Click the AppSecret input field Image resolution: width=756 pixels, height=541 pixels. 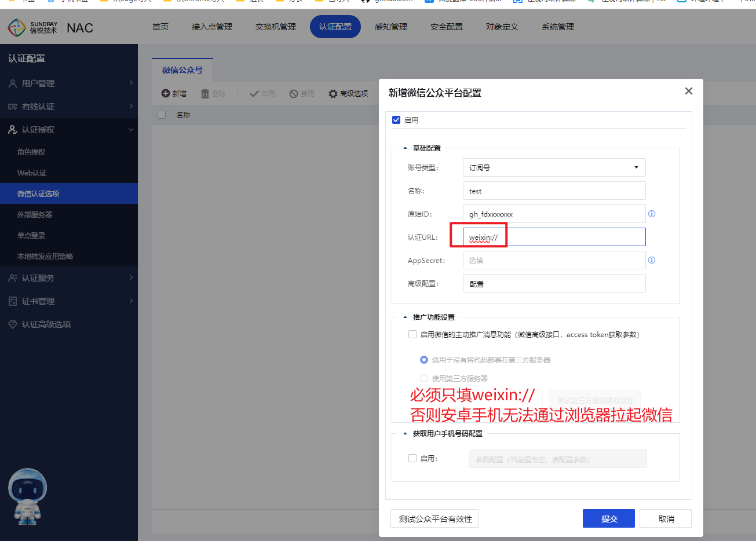[554, 260]
